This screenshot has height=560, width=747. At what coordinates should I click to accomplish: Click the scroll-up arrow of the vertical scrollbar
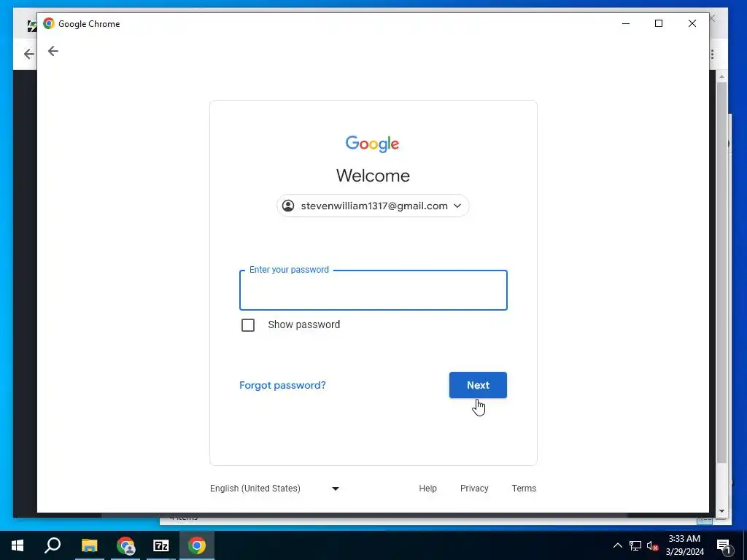[x=721, y=76]
